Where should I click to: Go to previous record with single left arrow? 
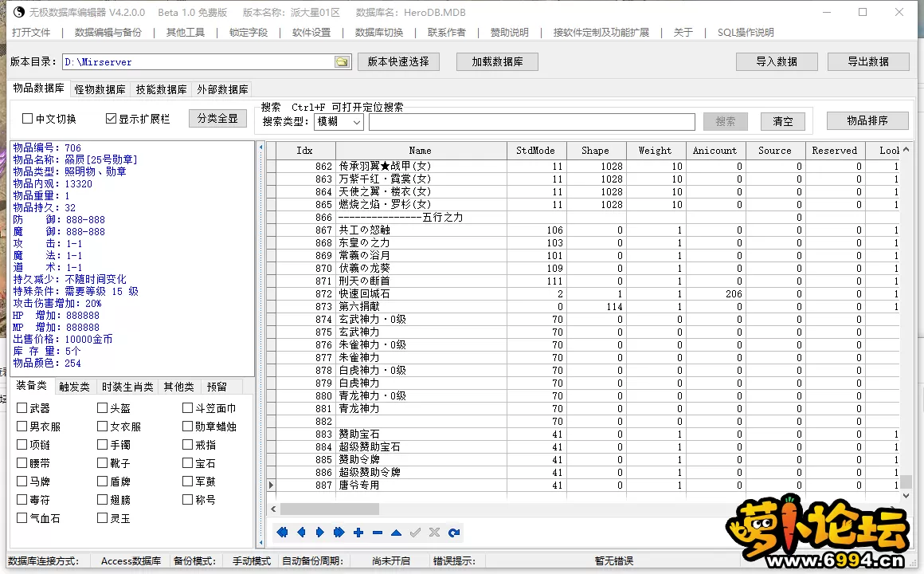coord(301,533)
